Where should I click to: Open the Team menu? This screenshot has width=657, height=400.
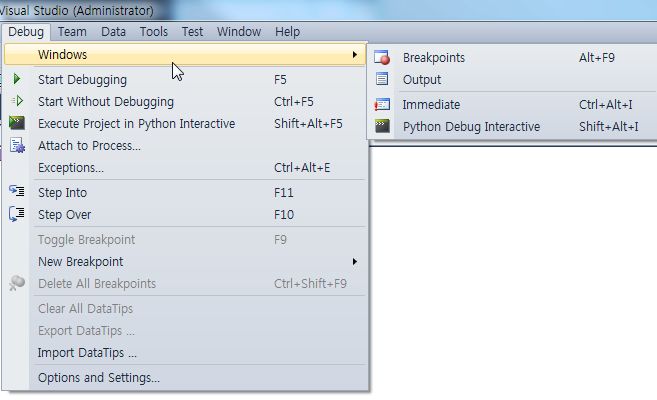(x=72, y=32)
